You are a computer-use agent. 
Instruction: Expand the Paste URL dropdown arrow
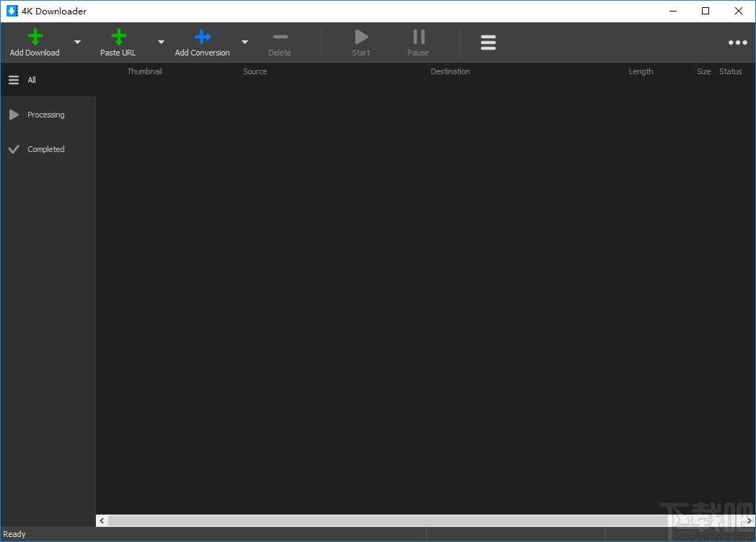pyautogui.click(x=161, y=42)
